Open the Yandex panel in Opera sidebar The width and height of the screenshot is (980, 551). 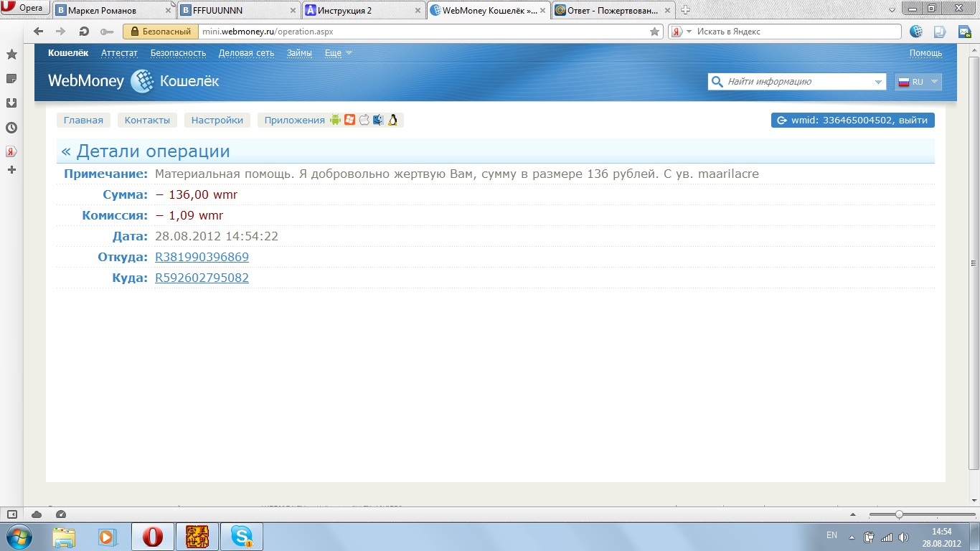tap(11, 151)
